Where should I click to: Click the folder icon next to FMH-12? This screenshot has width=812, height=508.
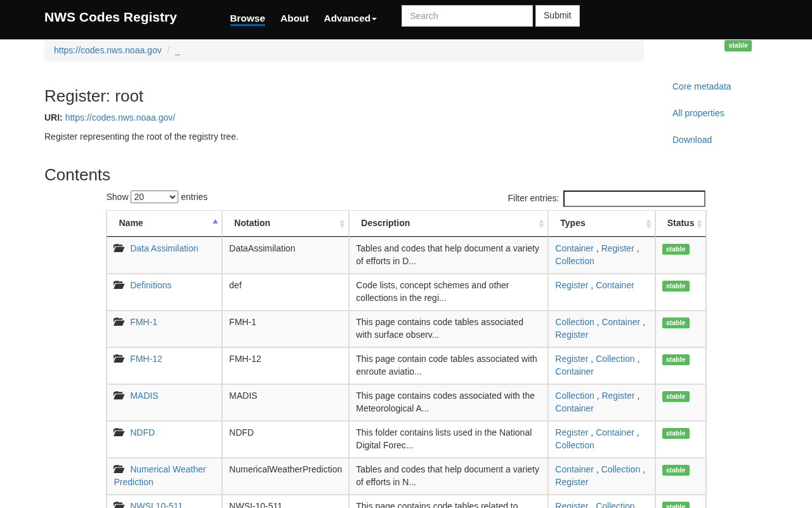click(x=119, y=359)
